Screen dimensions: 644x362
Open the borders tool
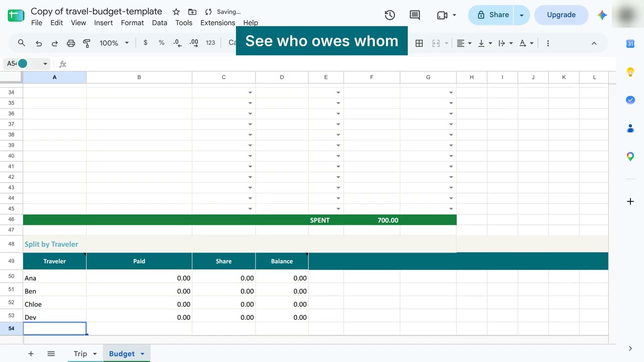[x=419, y=43]
